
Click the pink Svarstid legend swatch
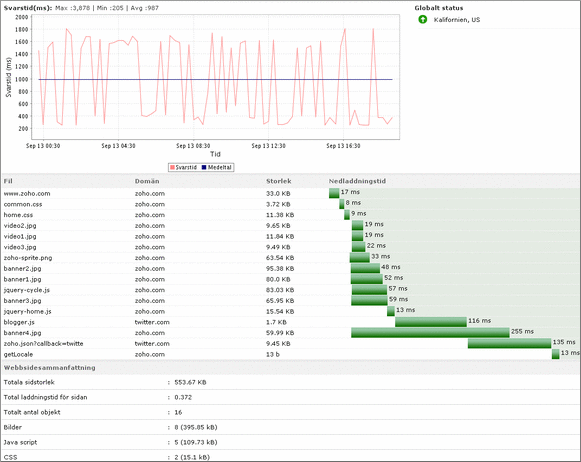coord(172,167)
